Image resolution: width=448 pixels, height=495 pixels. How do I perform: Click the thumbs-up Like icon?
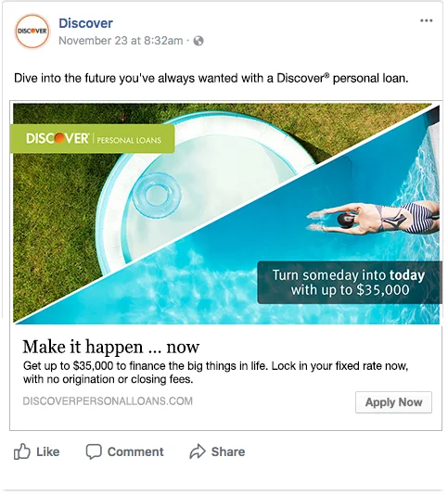click(x=22, y=451)
